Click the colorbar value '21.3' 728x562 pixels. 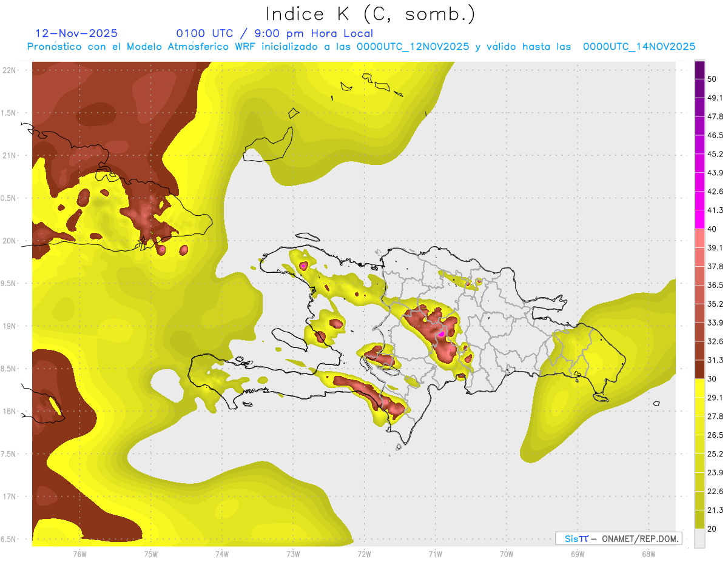click(x=715, y=510)
